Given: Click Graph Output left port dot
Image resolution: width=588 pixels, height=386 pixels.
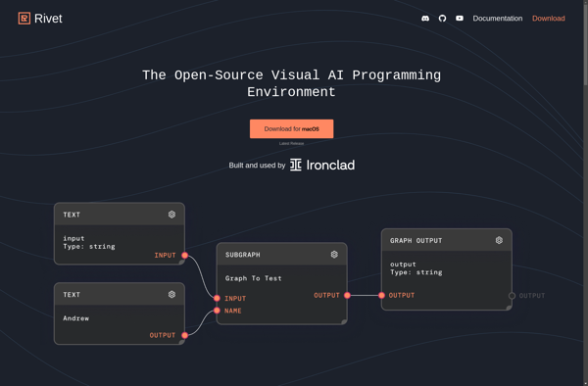Looking at the screenshot, I should (x=381, y=295).
